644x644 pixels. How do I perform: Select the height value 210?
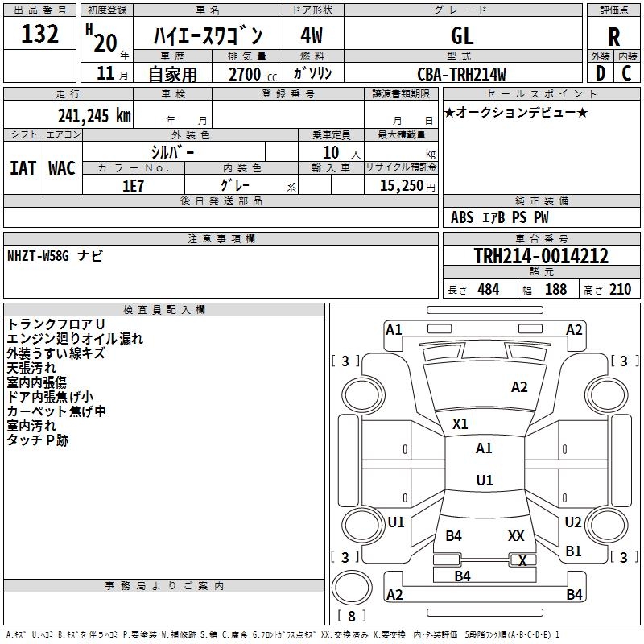click(x=620, y=289)
